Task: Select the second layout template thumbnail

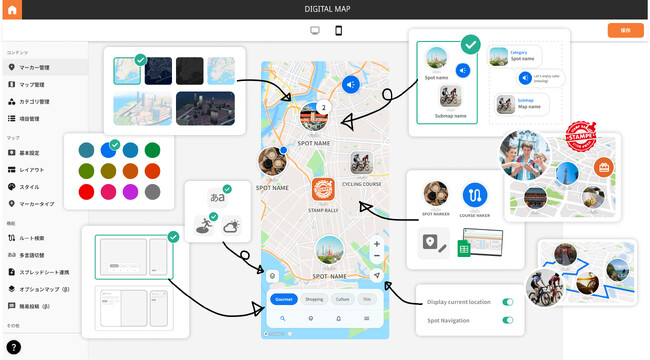Action: tap(134, 308)
